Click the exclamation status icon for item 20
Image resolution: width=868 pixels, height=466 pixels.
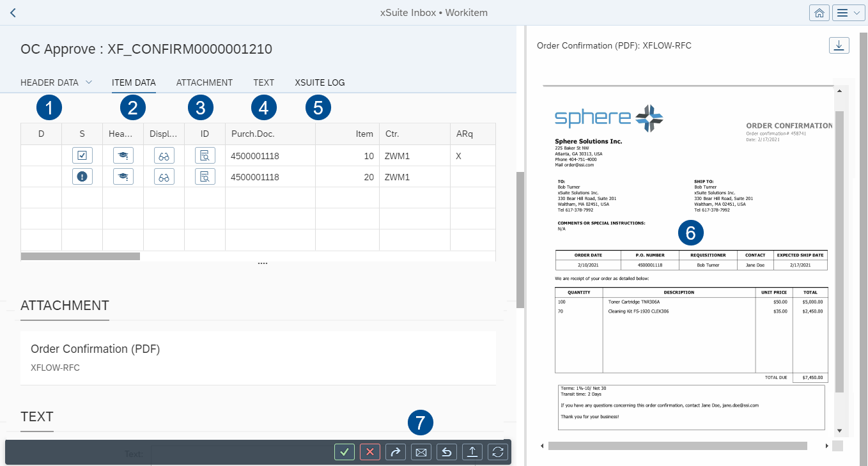82,176
